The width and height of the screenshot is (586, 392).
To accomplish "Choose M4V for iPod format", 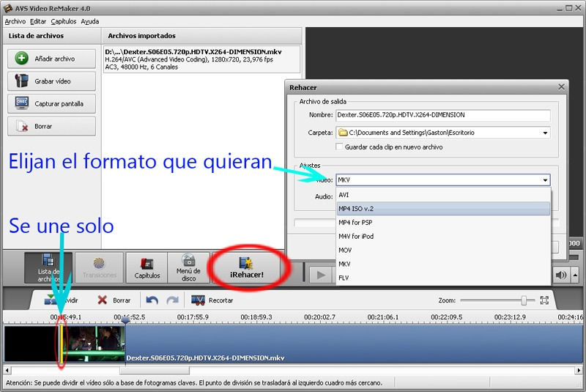I will (443, 237).
